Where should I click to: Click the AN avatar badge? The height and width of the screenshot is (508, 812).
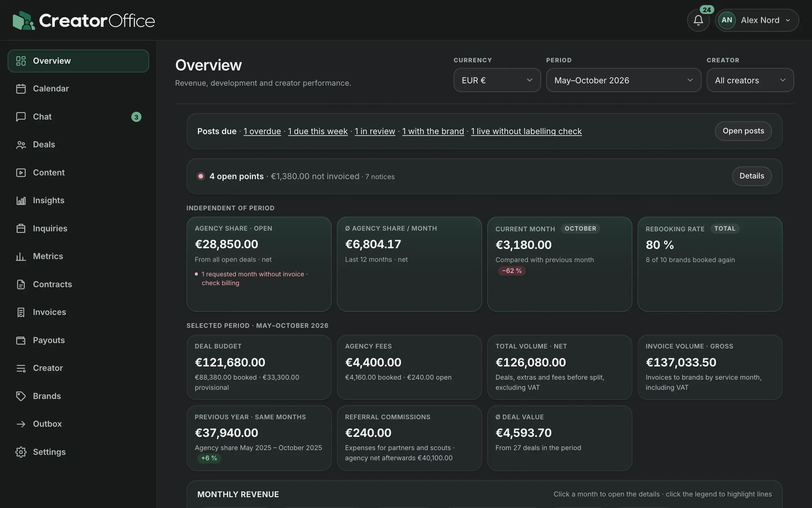727,20
